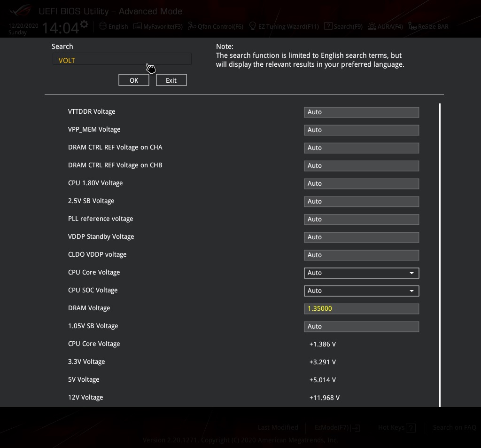Open Hot Keys help label

click(x=391, y=427)
